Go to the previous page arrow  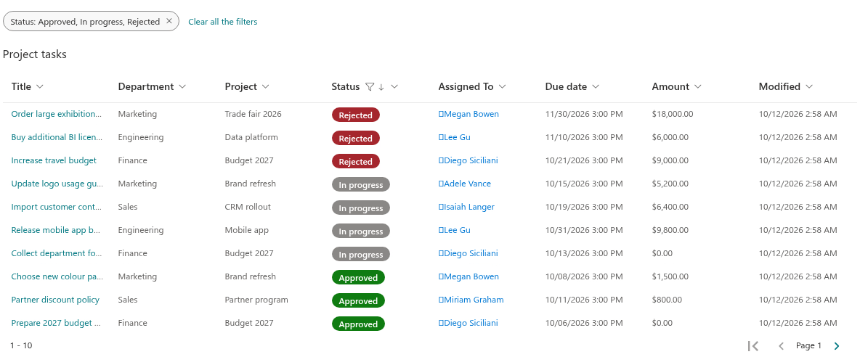pos(781,346)
